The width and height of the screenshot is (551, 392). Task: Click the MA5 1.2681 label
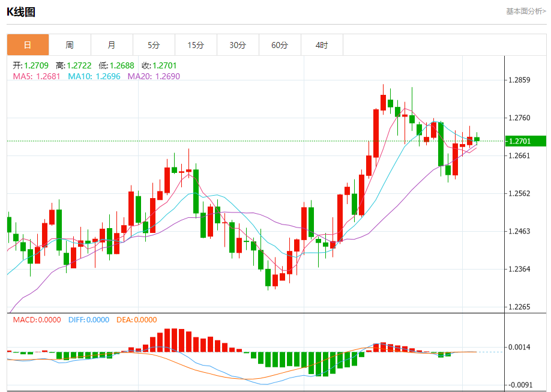(x=37, y=76)
